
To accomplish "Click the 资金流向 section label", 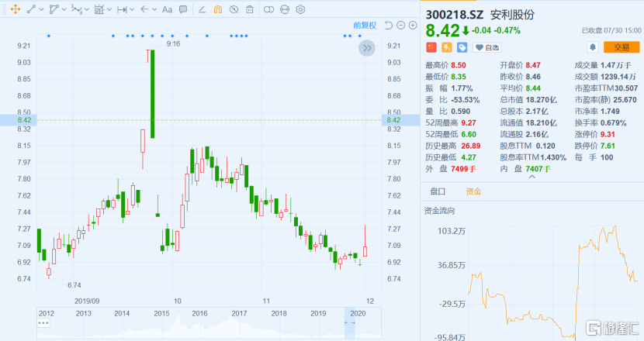I will tap(439, 211).
